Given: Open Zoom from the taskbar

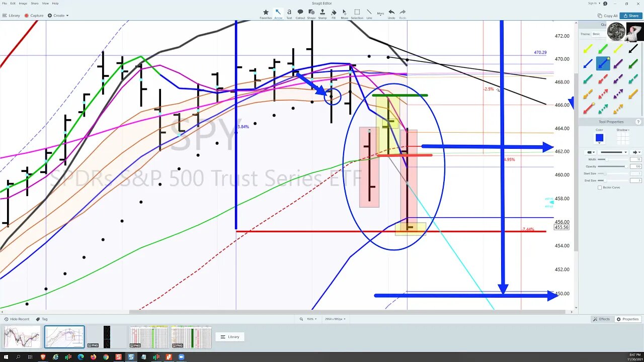Looking at the screenshot, I should click(x=182, y=357).
